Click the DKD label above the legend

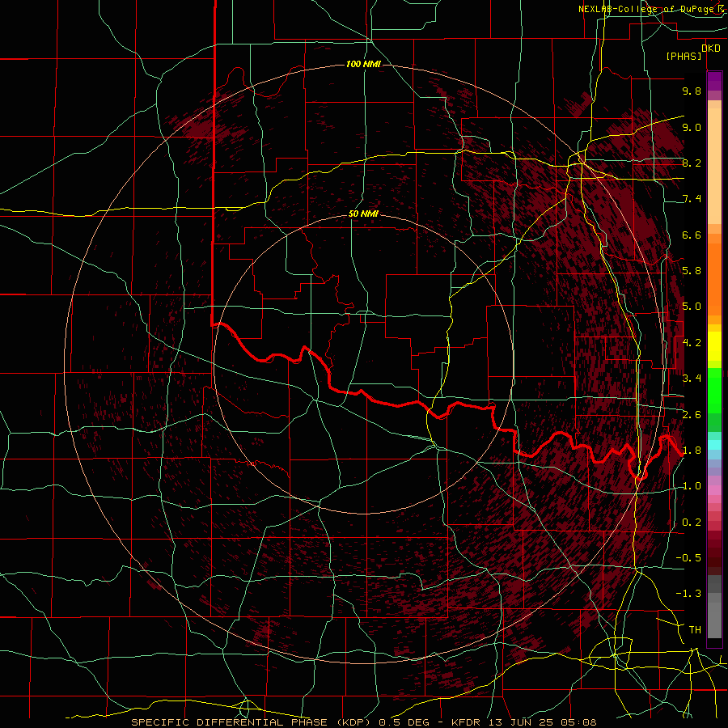point(711,48)
